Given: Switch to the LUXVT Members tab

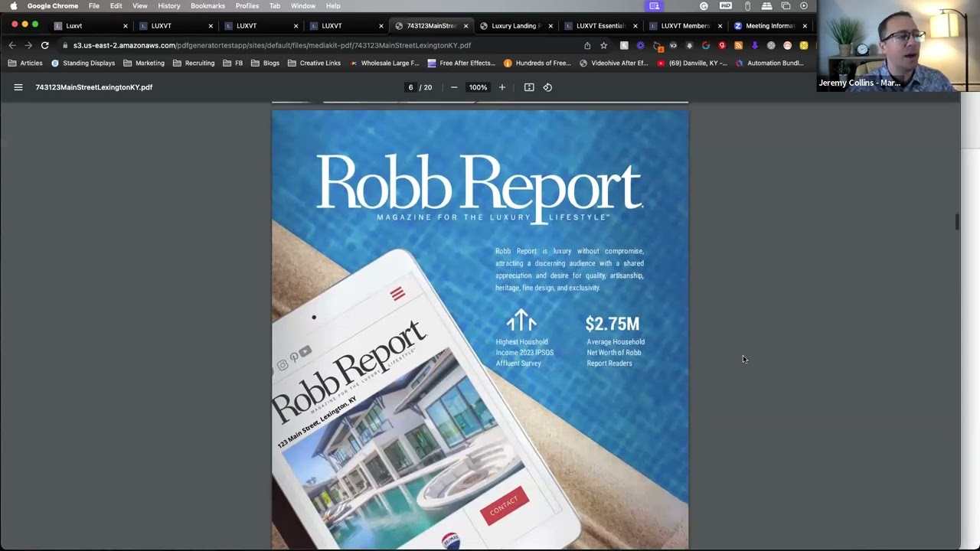Looking at the screenshot, I should 685,26.
